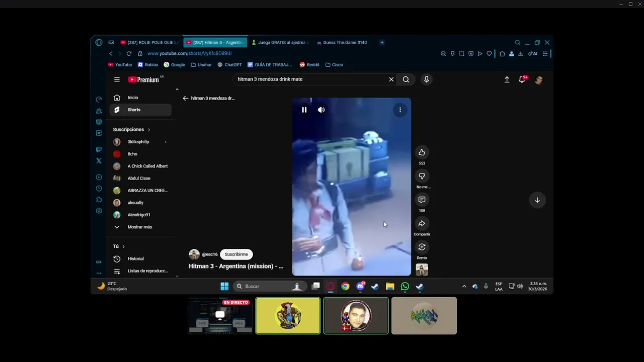Click the YouTube Premium logo
The height and width of the screenshot is (362, 644).
pyautogui.click(x=143, y=79)
